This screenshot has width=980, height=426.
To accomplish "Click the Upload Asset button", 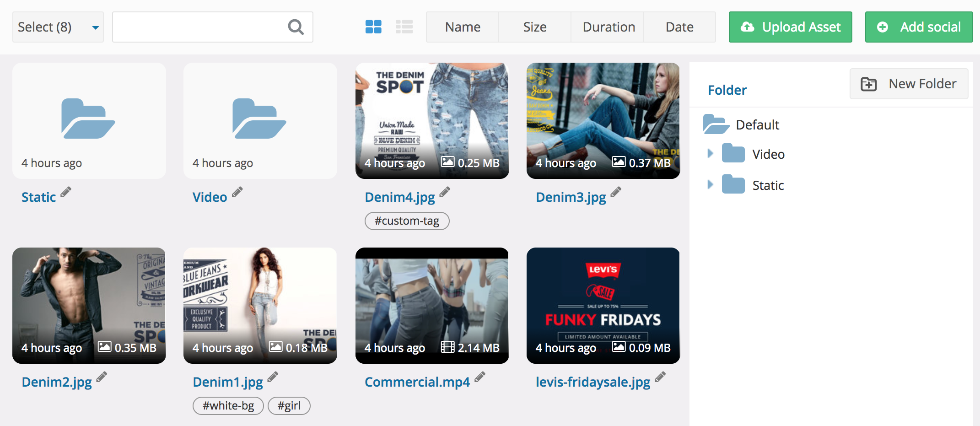I will click(x=791, y=27).
